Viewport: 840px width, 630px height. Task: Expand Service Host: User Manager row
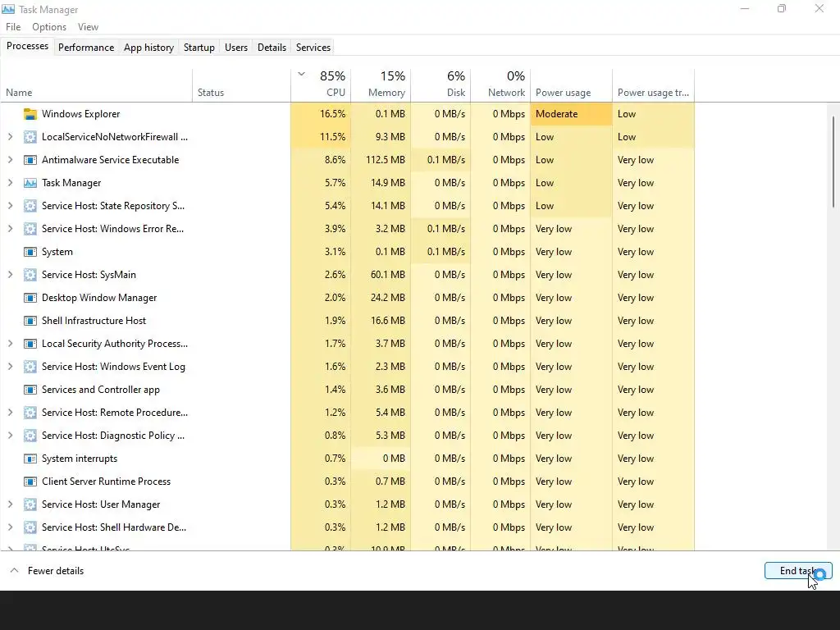[x=10, y=504]
